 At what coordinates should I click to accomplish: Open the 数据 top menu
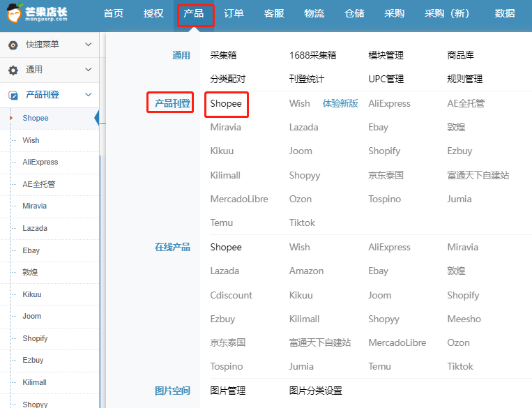coord(505,13)
